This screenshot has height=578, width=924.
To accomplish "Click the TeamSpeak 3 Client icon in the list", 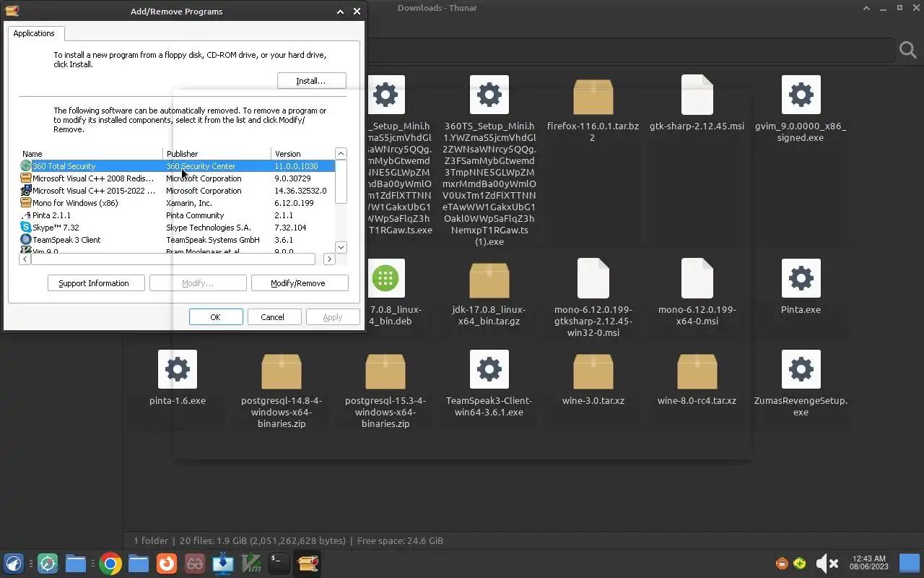I will point(26,240).
